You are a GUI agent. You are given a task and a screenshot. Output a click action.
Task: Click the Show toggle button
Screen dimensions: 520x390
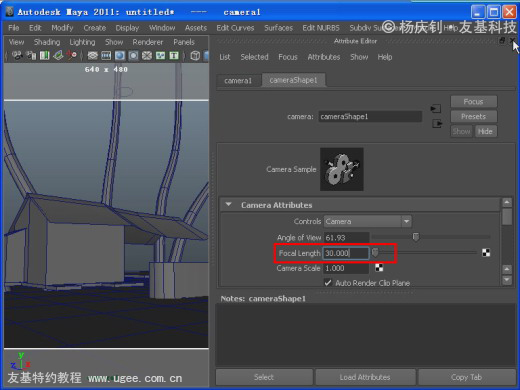pyautogui.click(x=461, y=131)
